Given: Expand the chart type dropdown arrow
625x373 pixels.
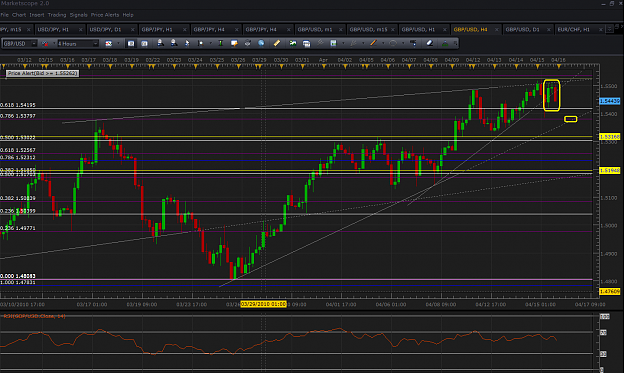Looking at the screenshot, I should click(x=118, y=43).
